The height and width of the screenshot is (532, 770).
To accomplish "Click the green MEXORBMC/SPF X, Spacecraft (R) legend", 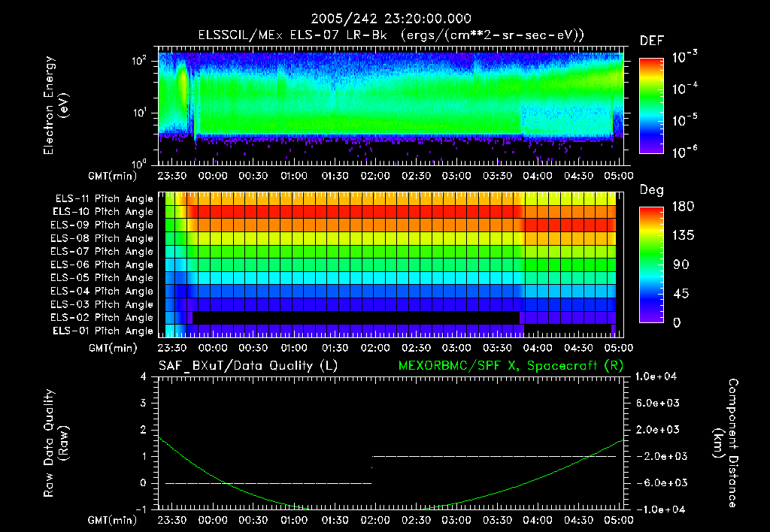I will point(511,366).
